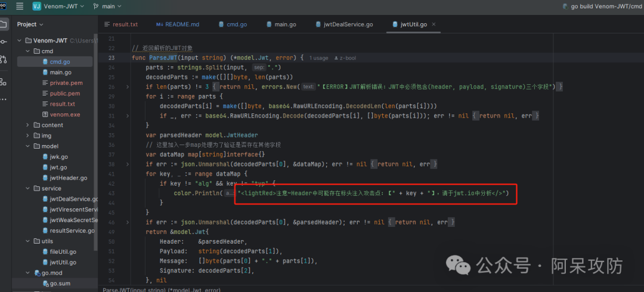
Task: Unfold the collapsed block at line 26
Action: pyautogui.click(x=127, y=87)
